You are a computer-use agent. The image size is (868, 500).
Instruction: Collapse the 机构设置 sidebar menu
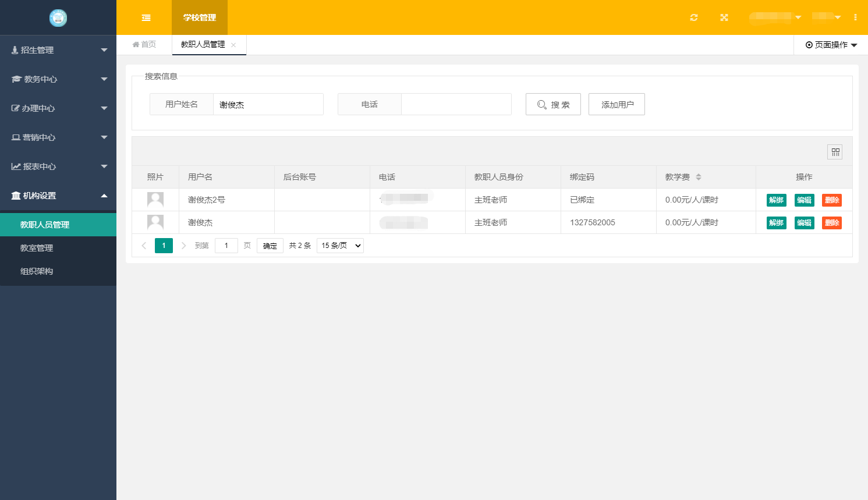click(58, 196)
